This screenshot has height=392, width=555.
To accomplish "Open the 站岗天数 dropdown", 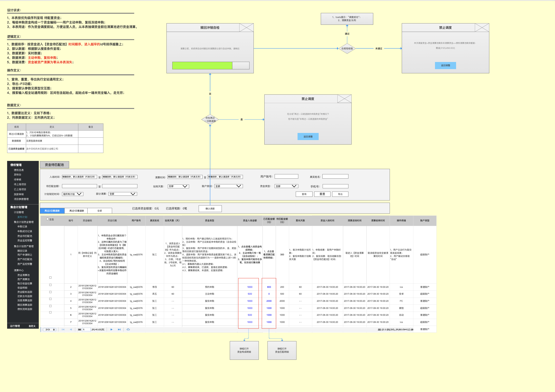I will [x=178, y=186].
